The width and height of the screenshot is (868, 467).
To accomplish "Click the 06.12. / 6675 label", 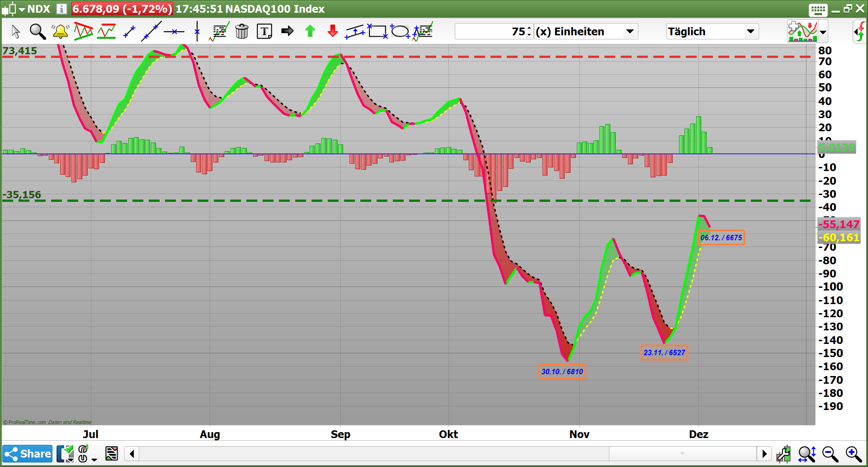I will [x=721, y=238].
